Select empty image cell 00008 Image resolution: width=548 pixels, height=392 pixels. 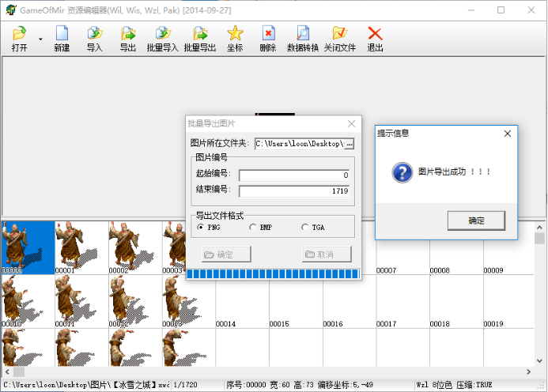click(456, 257)
